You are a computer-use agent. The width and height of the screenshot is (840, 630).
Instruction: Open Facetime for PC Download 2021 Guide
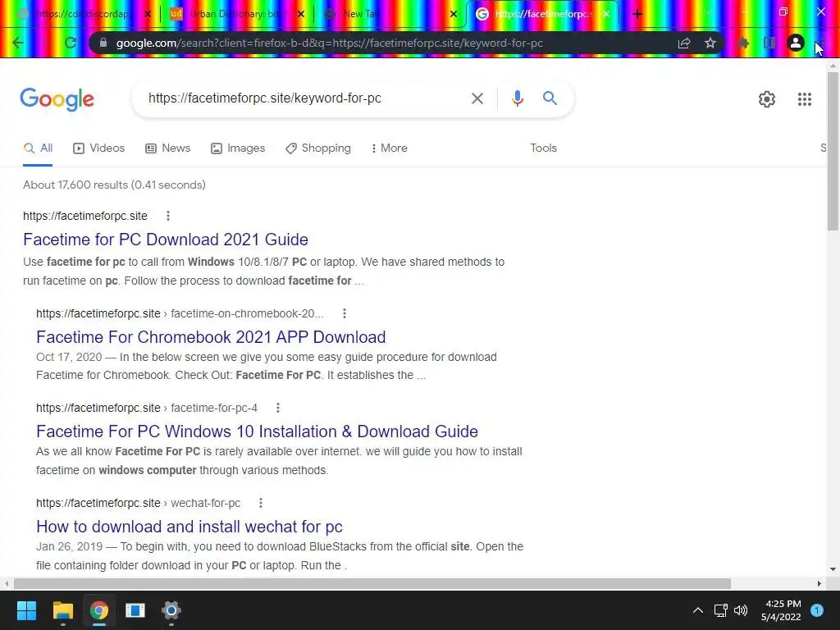[x=166, y=240]
